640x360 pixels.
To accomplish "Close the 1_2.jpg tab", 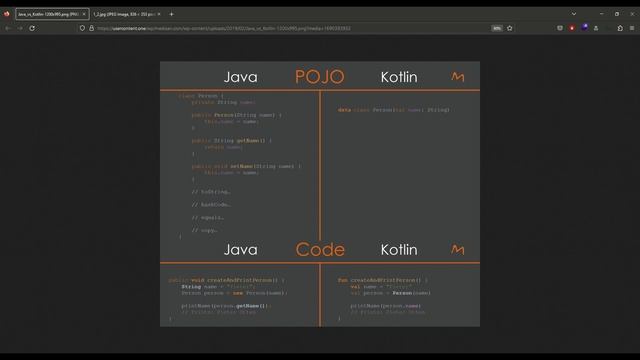I will tap(159, 14).
